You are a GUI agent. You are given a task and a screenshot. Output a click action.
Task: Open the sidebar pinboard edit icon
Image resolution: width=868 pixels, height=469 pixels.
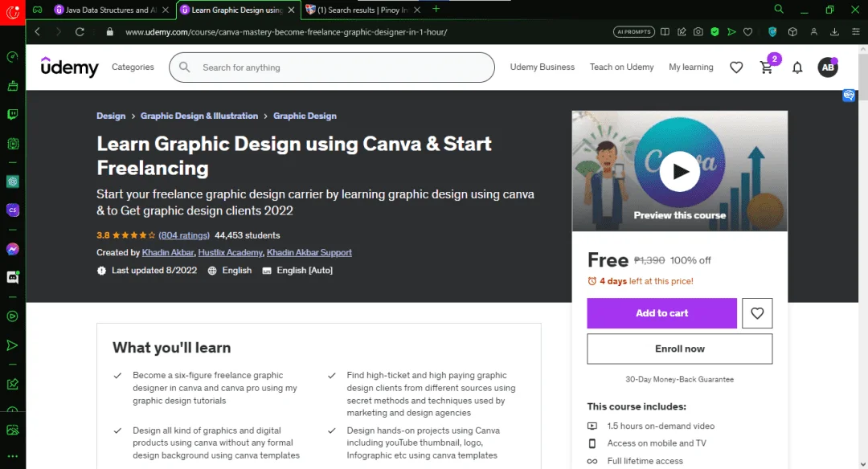point(12,384)
